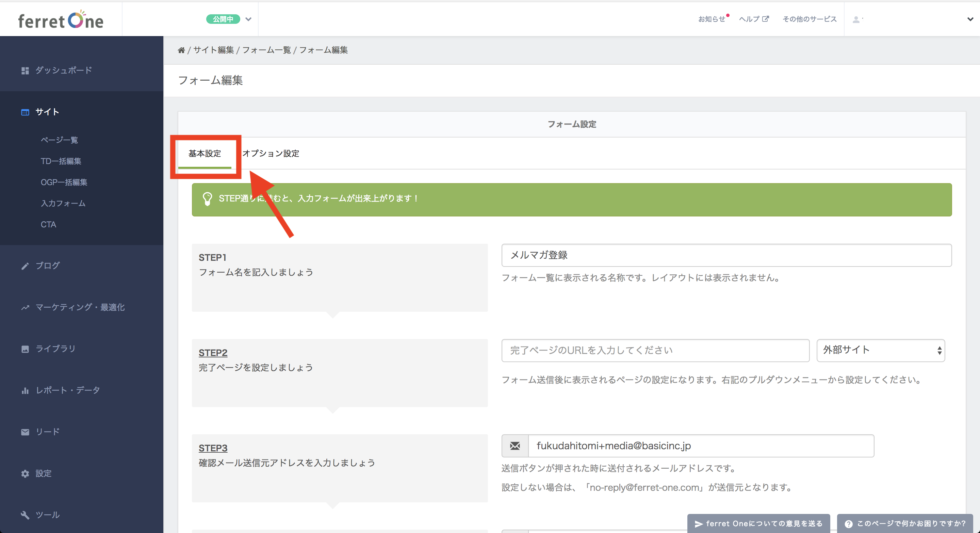Open ライブラリ menu in sidebar

(55, 349)
